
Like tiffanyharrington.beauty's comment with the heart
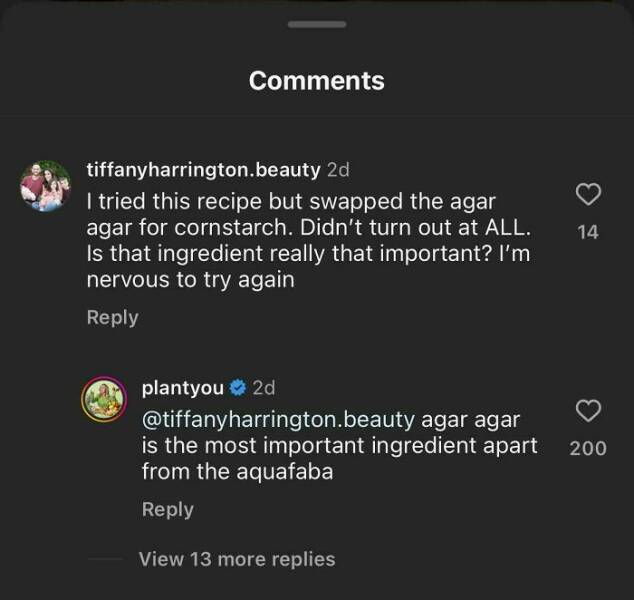click(x=589, y=193)
